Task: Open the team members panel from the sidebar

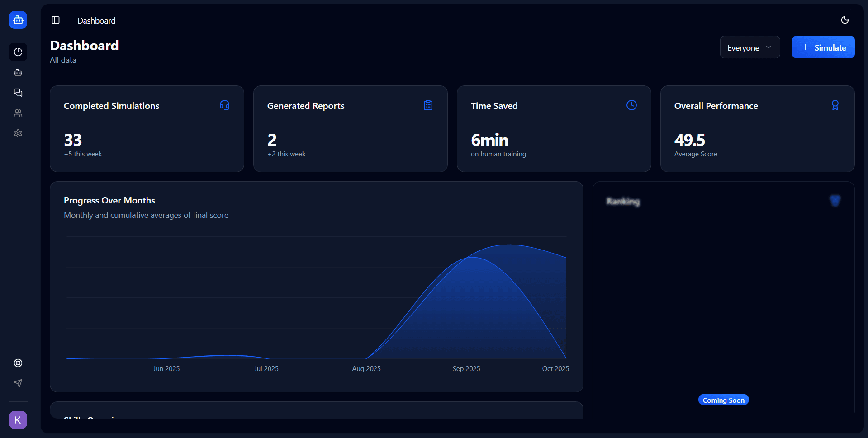Action: [18, 113]
